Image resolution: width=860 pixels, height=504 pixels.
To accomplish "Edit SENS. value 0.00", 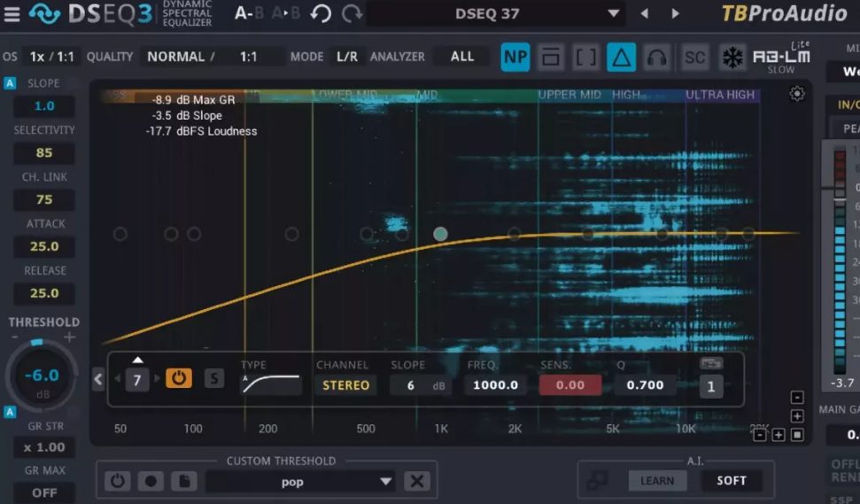I will [570, 385].
